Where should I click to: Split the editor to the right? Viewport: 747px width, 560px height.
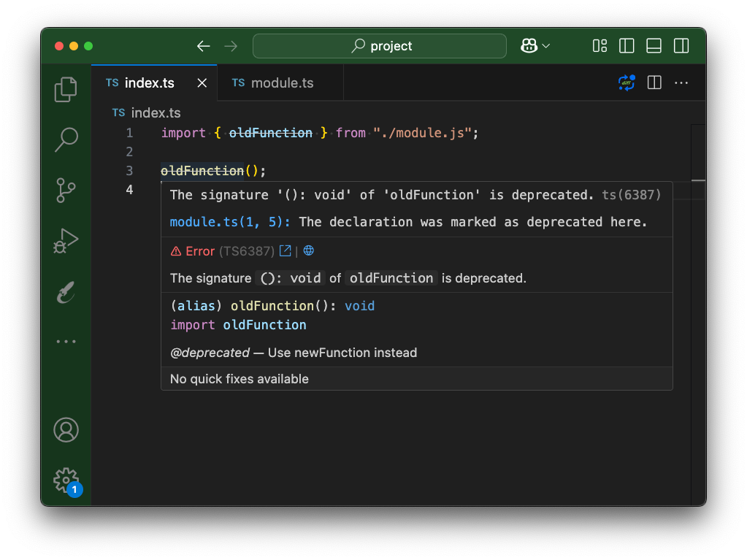pos(654,83)
